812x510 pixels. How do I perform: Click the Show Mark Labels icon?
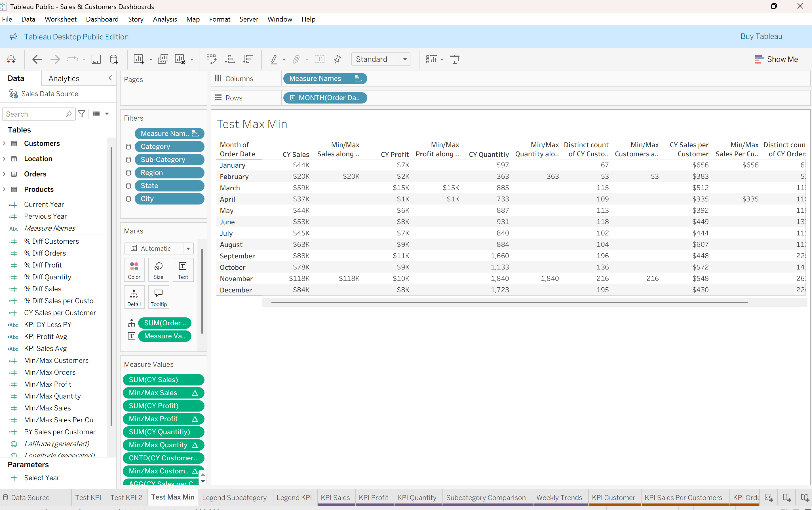click(x=320, y=59)
